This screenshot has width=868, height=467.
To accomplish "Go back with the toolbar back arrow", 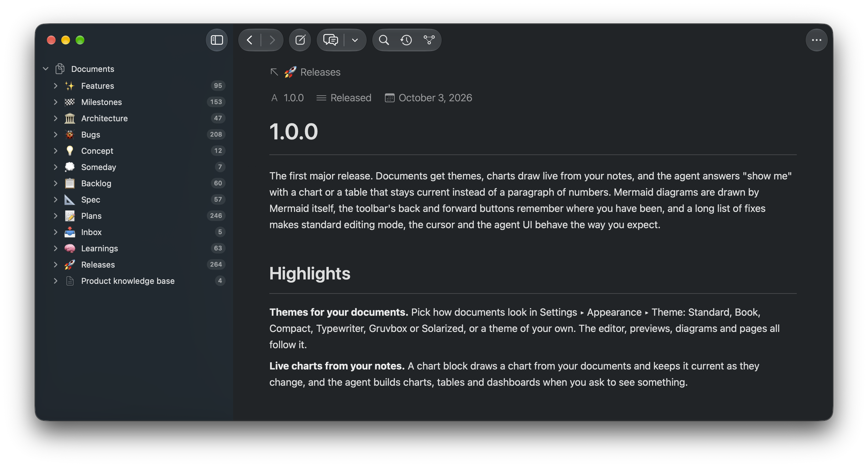I will tap(249, 40).
